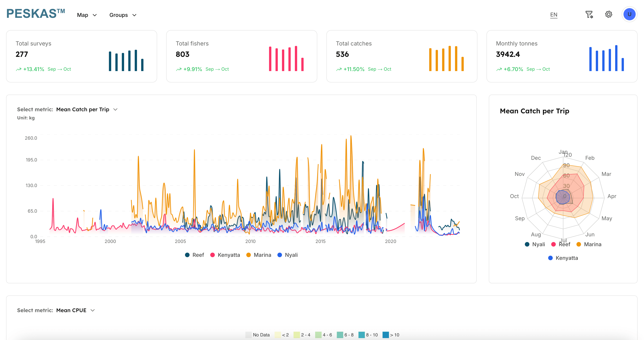Click the '> 10' map legend swatch

(386, 335)
